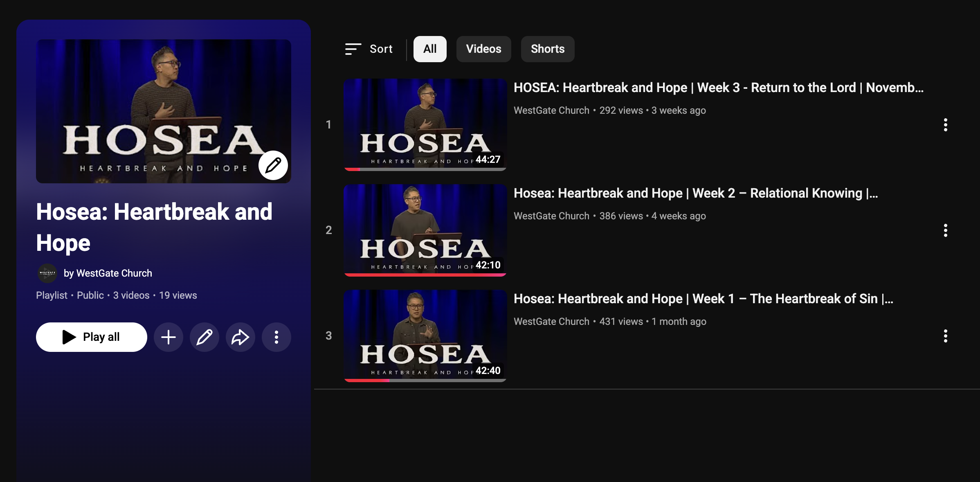Click the watch progress bar under Week 1 thumbnail
Screen dimensions: 980x482
(425, 381)
